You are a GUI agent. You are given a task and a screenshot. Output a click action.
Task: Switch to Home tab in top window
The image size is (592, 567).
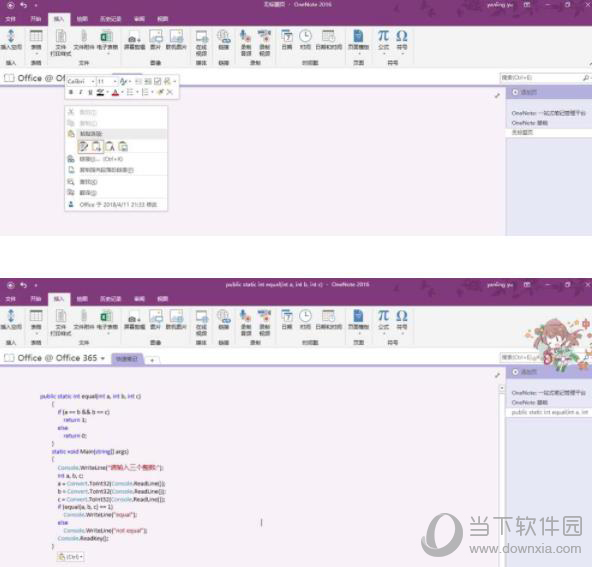[x=35, y=19]
